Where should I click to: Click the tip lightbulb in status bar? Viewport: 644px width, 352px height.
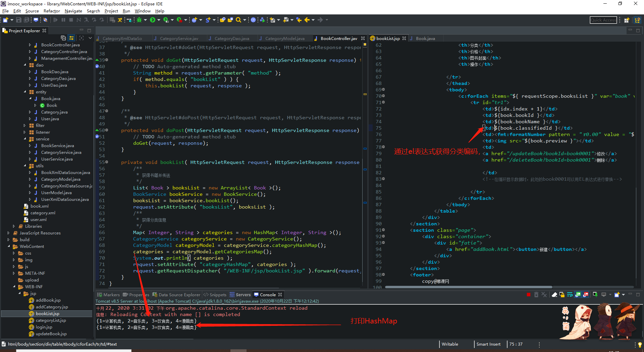click(640, 345)
